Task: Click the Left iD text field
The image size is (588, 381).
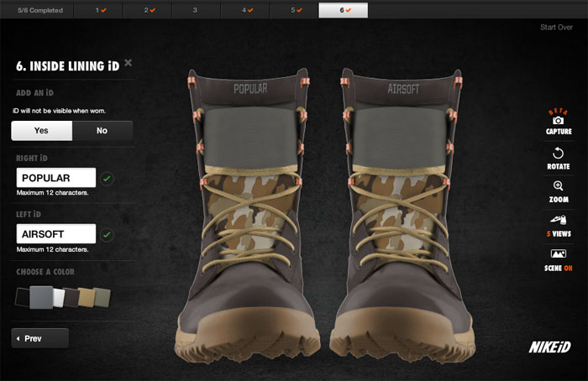Action: [55, 234]
